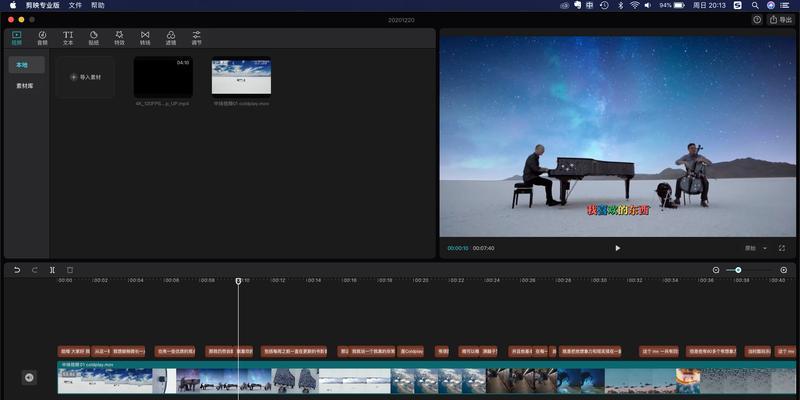800x400 pixels.
Task: Click the volume speaker icon
Action: coord(647,5)
